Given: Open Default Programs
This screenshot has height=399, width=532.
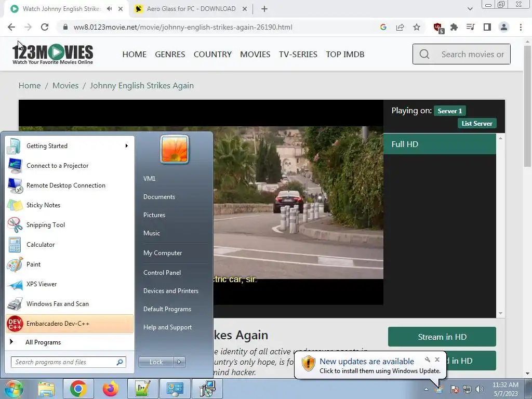Looking at the screenshot, I should (x=167, y=309).
